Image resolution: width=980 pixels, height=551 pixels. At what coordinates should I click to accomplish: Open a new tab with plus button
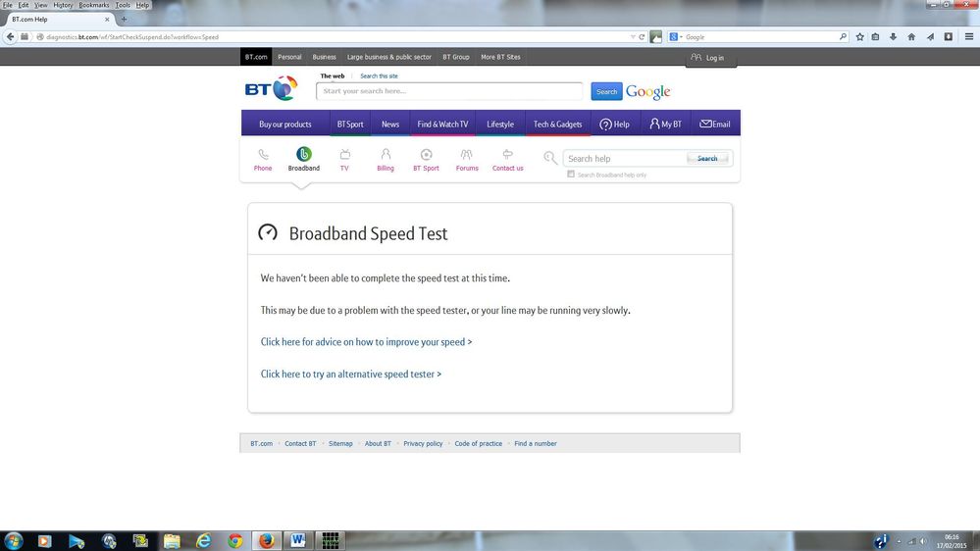(124, 19)
